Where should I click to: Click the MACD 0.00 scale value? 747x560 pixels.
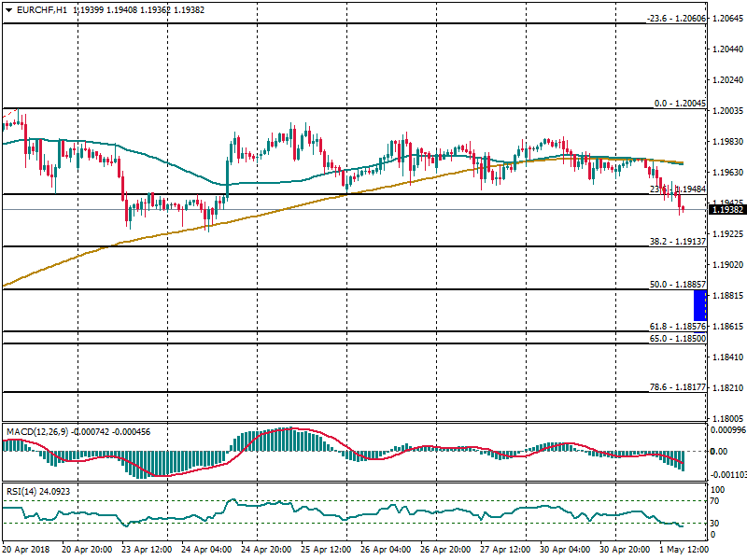[x=719, y=452]
